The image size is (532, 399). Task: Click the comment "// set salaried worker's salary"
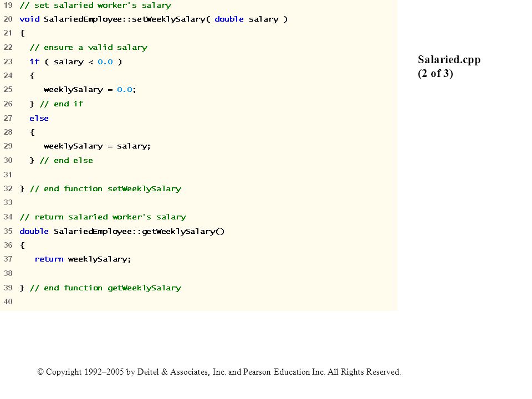pyautogui.click(x=95, y=6)
